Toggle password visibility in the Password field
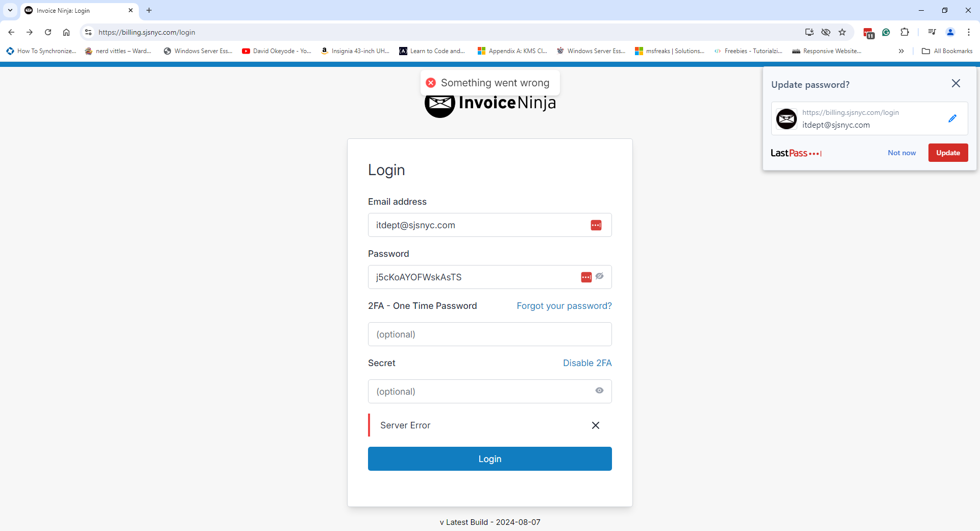 [x=600, y=276]
